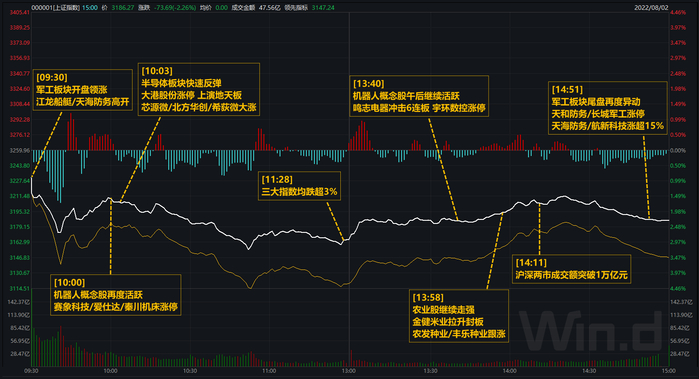Image resolution: width=699 pixels, height=379 pixels.
Task: Click the 10:00 time axis tick
Action: click(x=110, y=371)
